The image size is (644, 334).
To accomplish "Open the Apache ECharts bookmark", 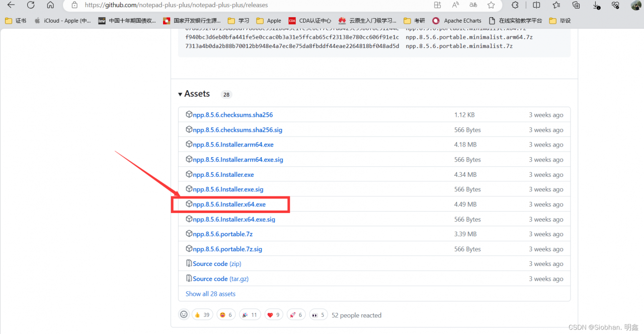I will coord(456,21).
